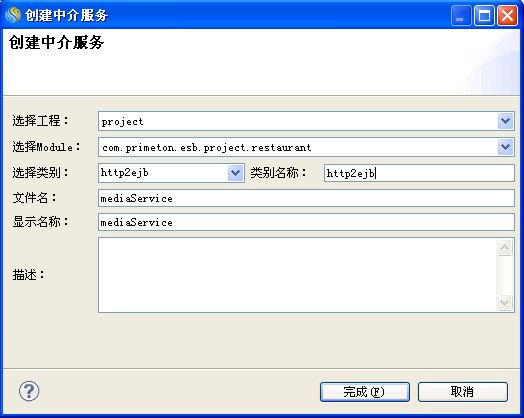The width and height of the screenshot is (524, 418).
Task: Close the dialog with the red X
Action: point(507,15)
